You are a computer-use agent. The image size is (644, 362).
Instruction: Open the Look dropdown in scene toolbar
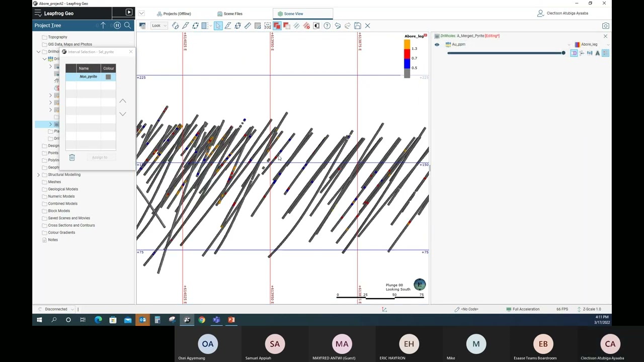click(160, 26)
